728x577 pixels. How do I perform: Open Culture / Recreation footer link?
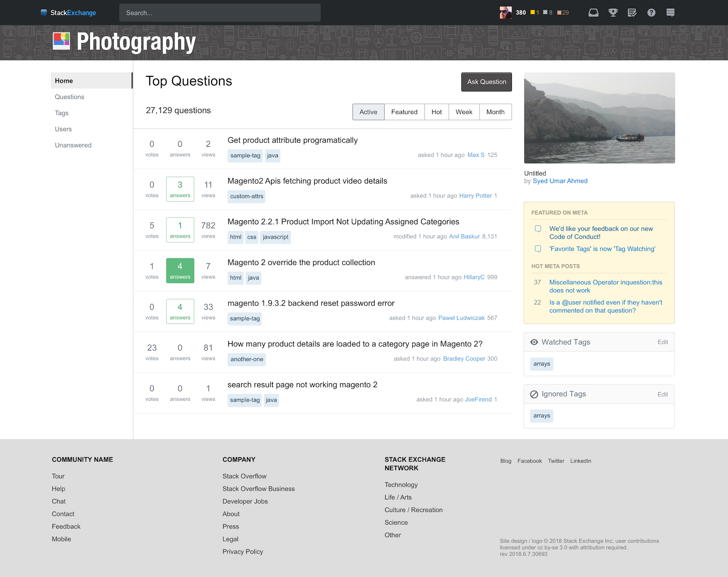tap(413, 510)
